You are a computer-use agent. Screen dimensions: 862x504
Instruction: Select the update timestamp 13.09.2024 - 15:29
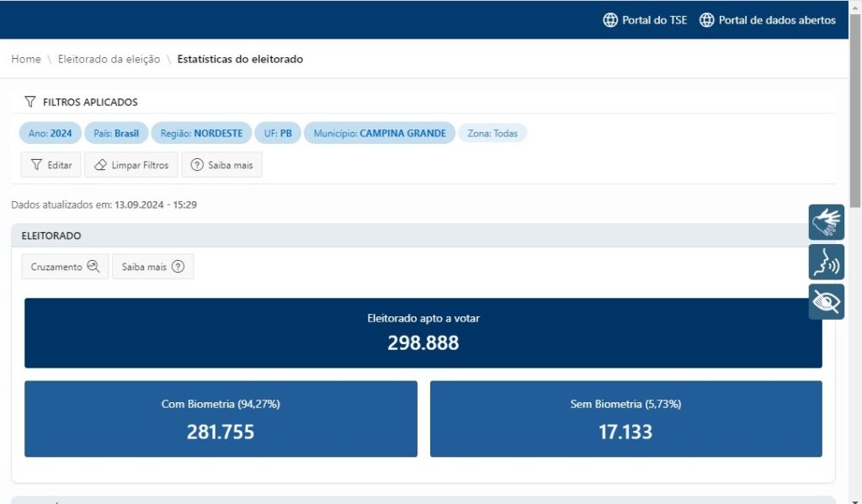156,204
